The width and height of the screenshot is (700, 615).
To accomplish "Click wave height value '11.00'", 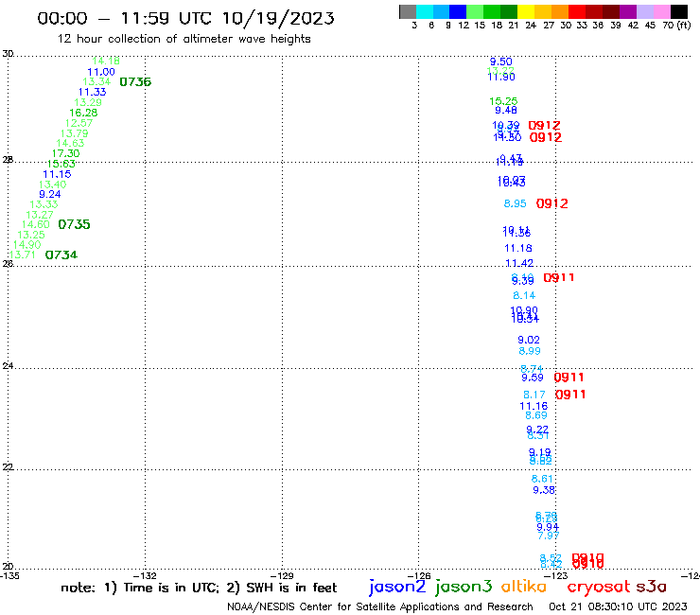I will coord(101,72).
